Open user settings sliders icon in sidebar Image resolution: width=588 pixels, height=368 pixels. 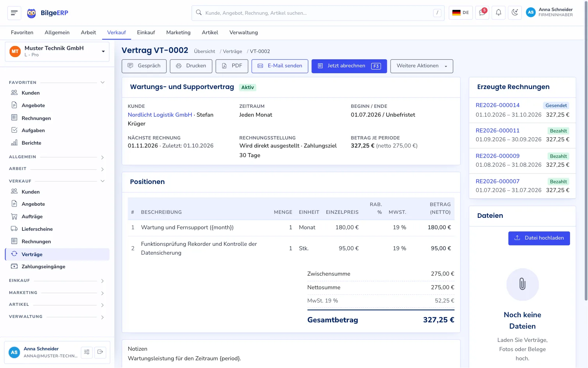[87, 352]
